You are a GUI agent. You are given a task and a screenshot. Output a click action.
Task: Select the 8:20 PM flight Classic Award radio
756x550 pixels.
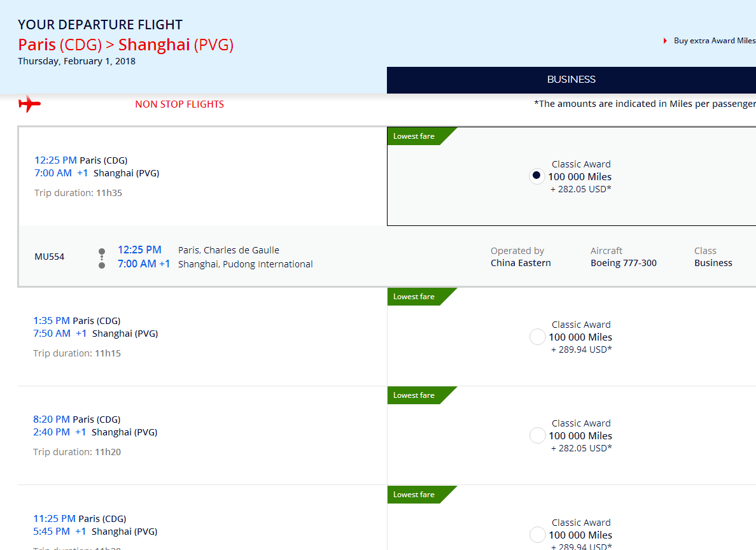tap(538, 435)
